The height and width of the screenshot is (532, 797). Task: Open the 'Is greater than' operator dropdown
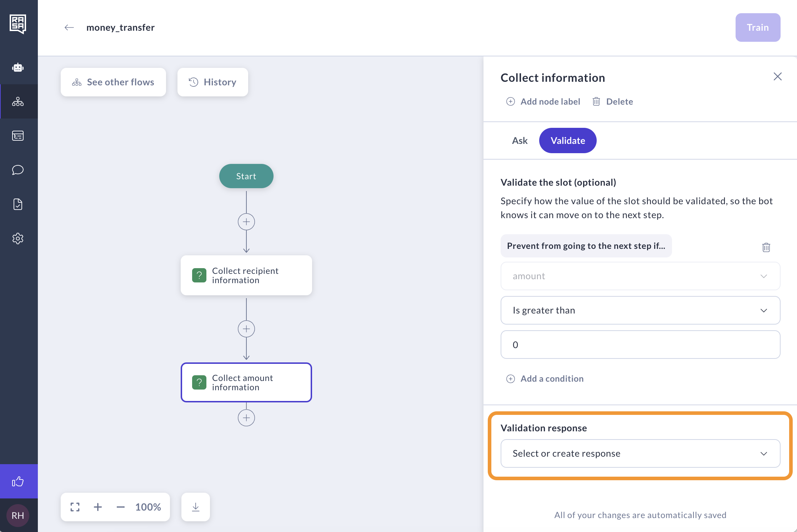[x=640, y=310]
